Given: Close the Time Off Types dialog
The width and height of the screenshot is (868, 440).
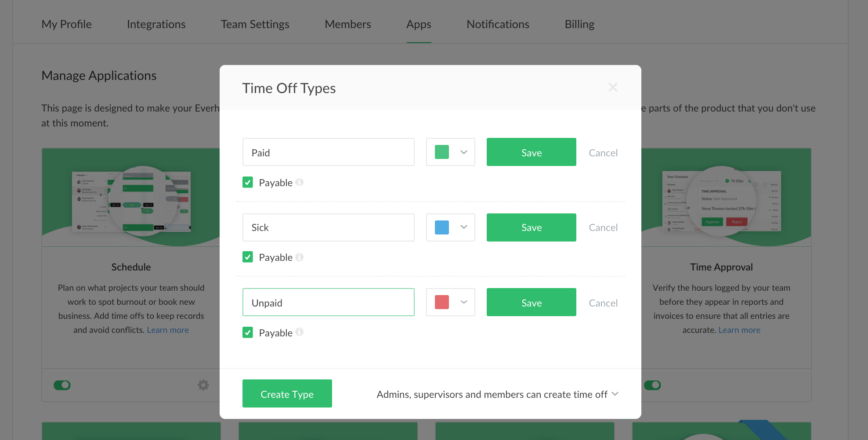Looking at the screenshot, I should [x=613, y=87].
